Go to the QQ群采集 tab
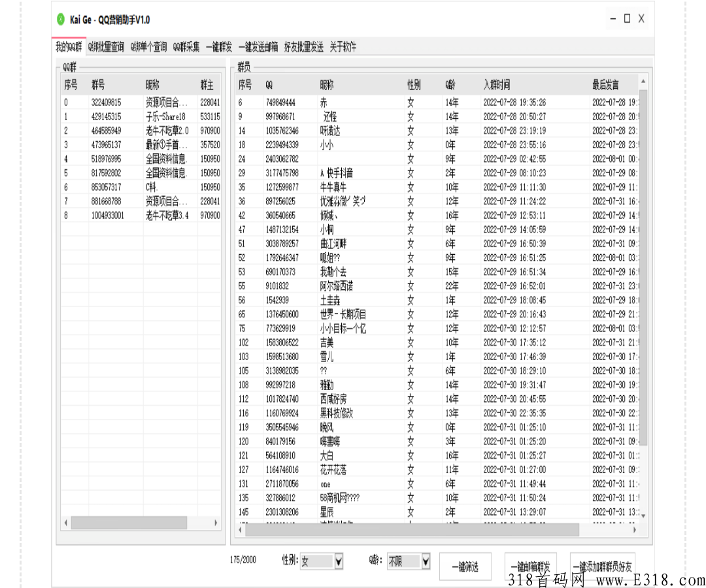 click(x=186, y=47)
